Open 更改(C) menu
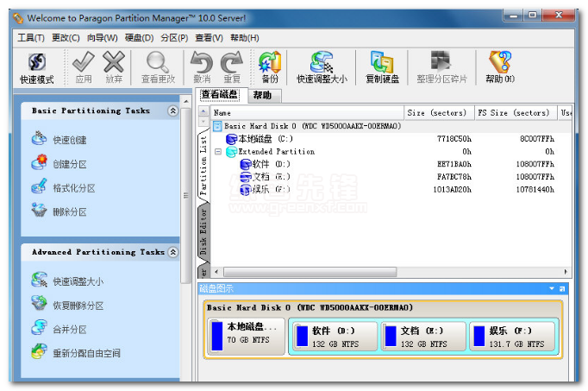Image resolution: width=588 pixels, height=391 pixels. [x=66, y=38]
